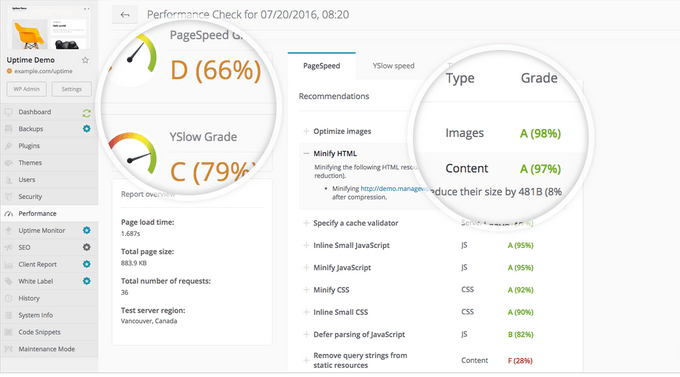Go back using the arrow button
Image resolution: width=680 pixels, height=377 pixels.
click(125, 15)
